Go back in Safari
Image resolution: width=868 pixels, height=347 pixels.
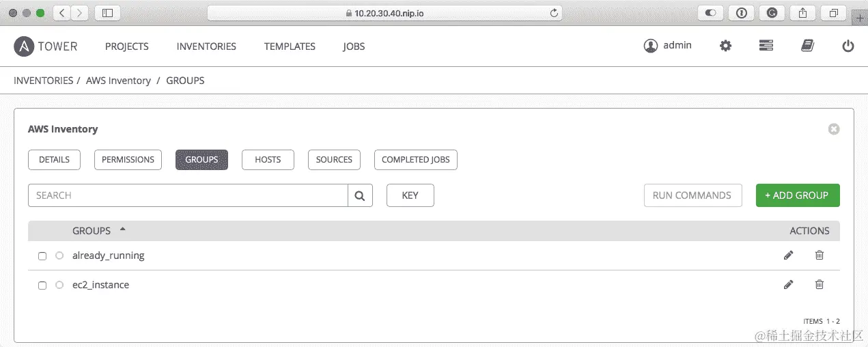click(61, 12)
